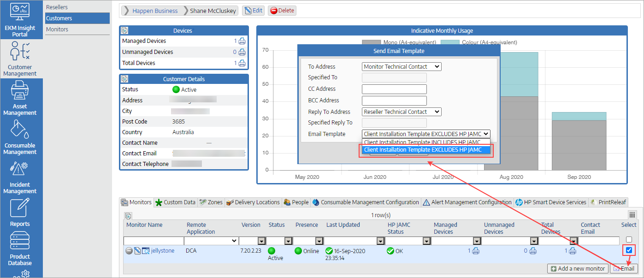644x278 pixels.
Task: Open Remote Application filter dropdown
Action: pos(211,241)
